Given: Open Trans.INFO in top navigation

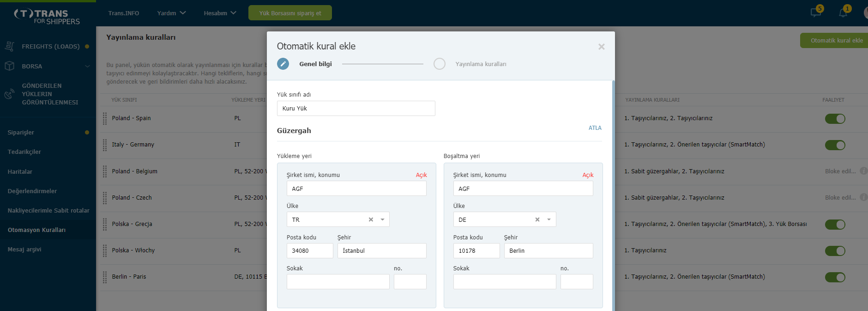Looking at the screenshot, I should (124, 13).
